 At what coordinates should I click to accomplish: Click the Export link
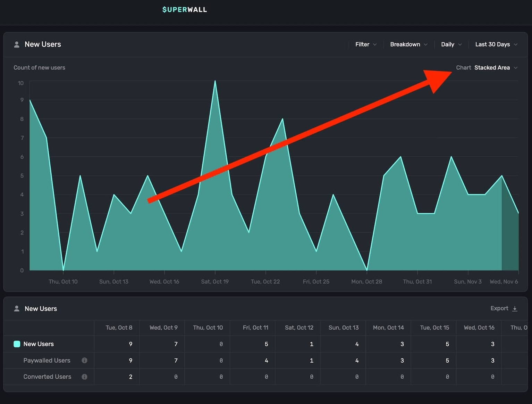[x=499, y=308]
